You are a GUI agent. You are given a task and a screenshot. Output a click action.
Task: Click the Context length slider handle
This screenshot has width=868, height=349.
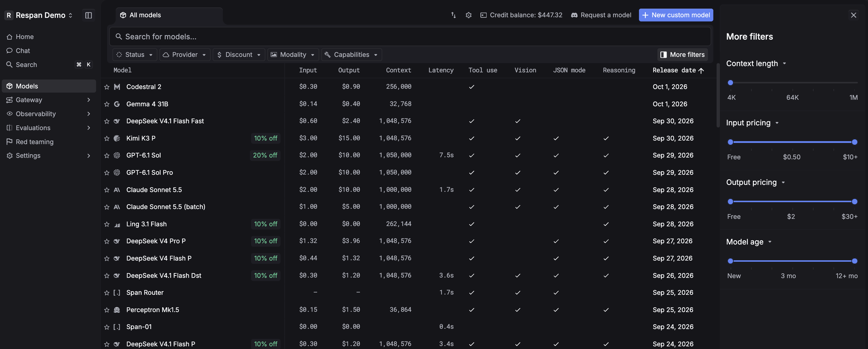coord(730,82)
